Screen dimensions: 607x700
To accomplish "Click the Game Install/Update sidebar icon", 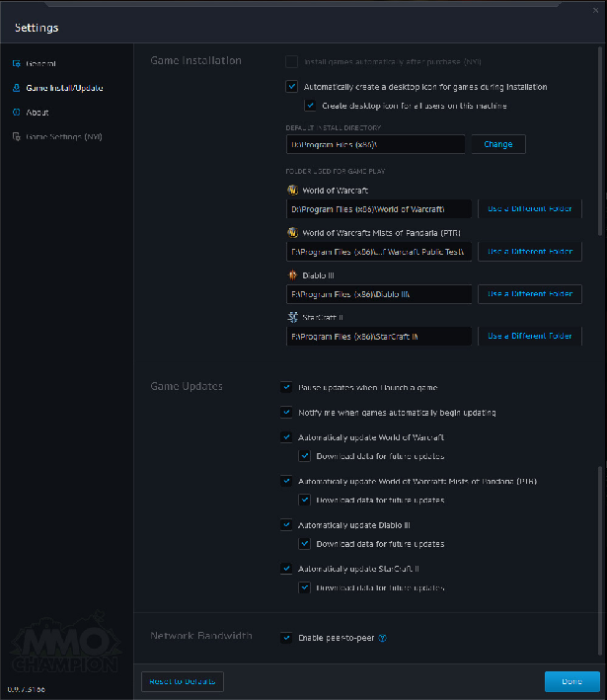I will (17, 88).
